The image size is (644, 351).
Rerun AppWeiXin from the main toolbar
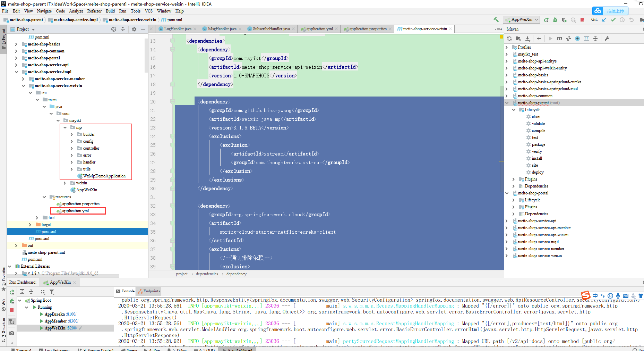[x=546, y=20]
